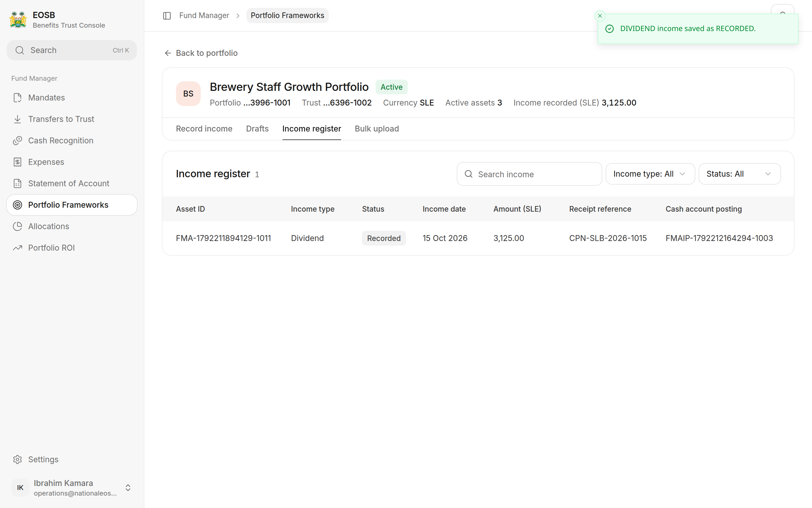Select the Income register tab
812x508 pixels.
[312, 129]
